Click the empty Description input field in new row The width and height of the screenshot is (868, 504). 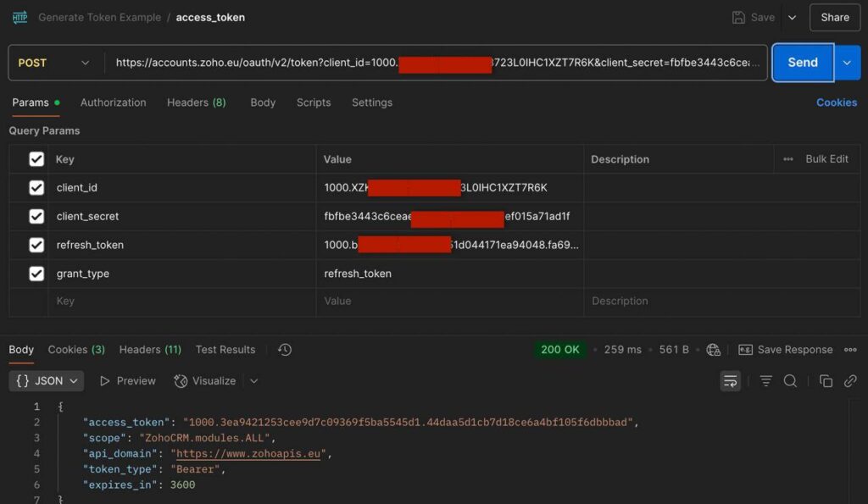(722, 302)
